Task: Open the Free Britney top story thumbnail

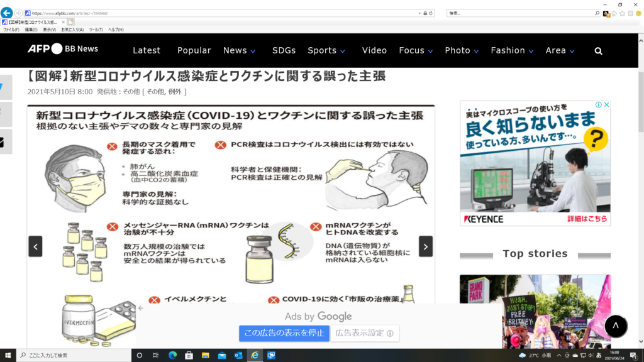Action: (535, 312)
